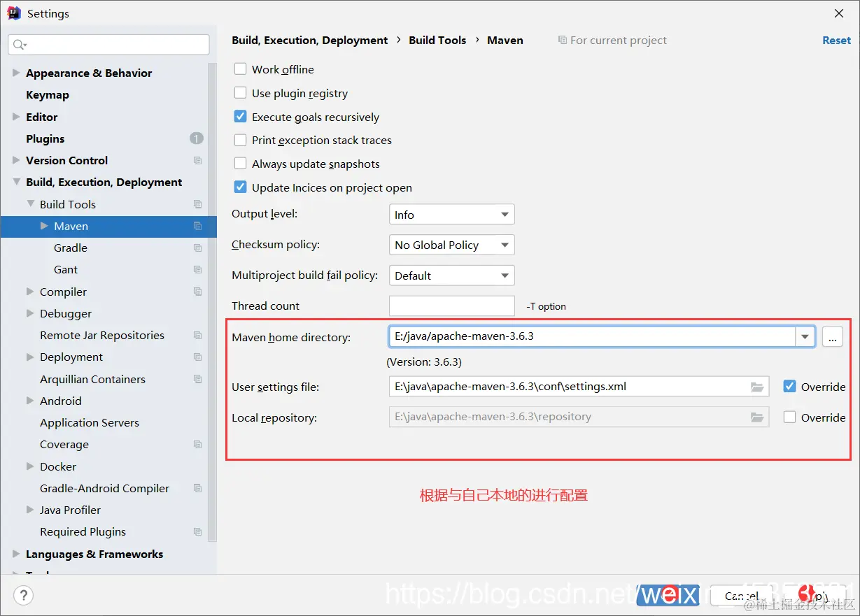Viewport: 860px width, 616px height.
Task: Click folder browse icon for Local repository
Action: tap(756, 417)
